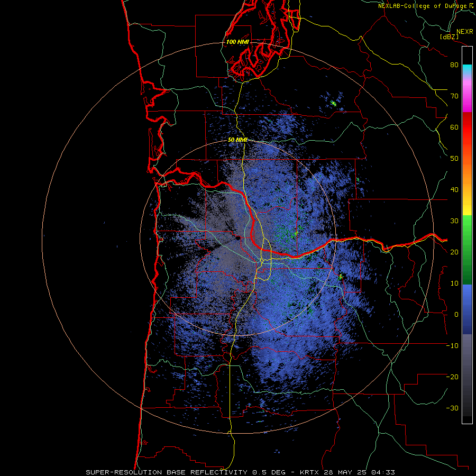476x476 pixels.
Task: Pick the dark green segment of the color bar
Action: click(x=467, y=270)
